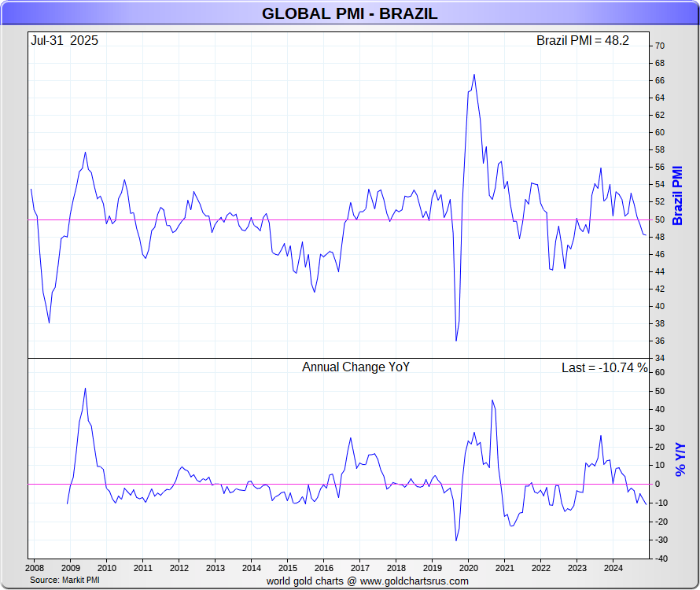This screenshot has height=590, width=700.
Task: Click the Source: Markit PMI note
Action: click(x=64, y=580)
